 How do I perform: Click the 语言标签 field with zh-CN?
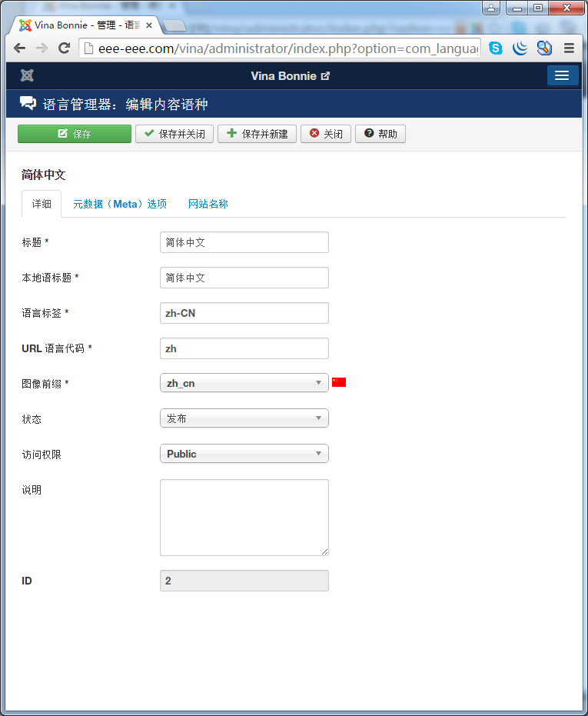pos(244,313)
